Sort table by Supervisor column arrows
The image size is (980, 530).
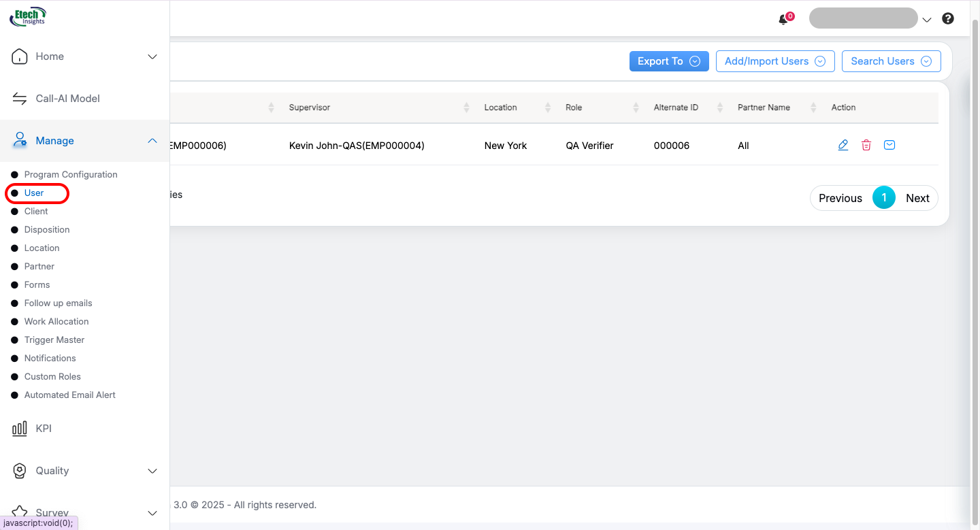click(x=466, y=107)
